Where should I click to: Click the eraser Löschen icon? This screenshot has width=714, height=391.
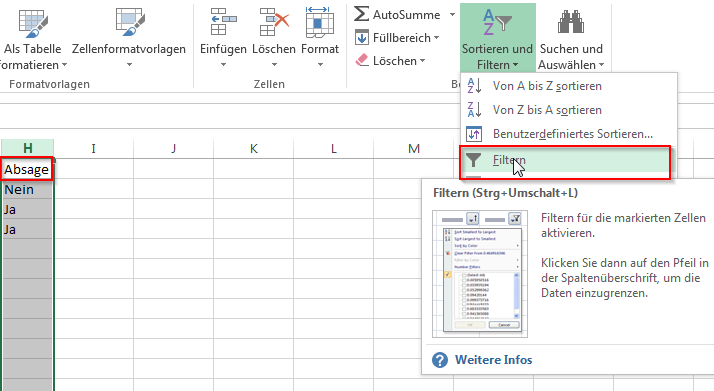click(362, 60)
